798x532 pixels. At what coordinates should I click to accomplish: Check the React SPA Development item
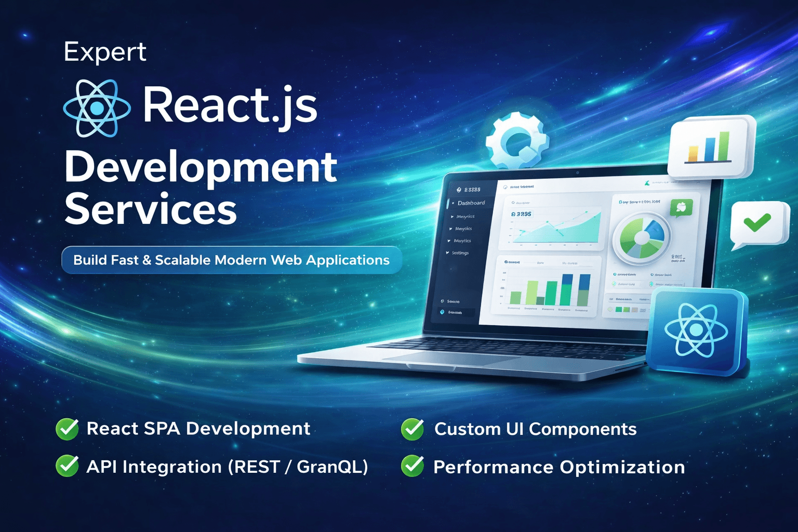pyautogui.click(x=66, y=429)
